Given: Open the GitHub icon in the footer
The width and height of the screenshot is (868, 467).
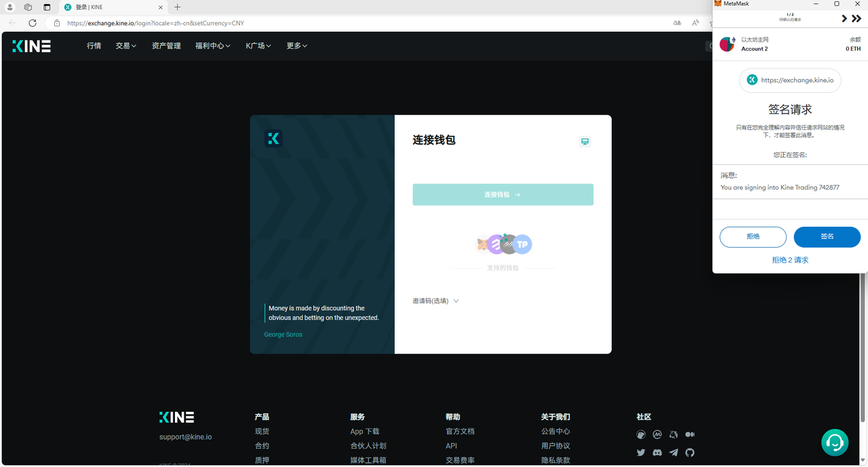Looking at the screenshot, I should pos(690,453).
